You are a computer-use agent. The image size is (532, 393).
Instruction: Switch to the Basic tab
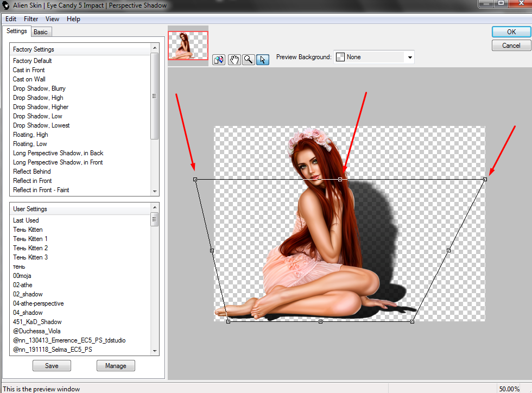point(41,32)
